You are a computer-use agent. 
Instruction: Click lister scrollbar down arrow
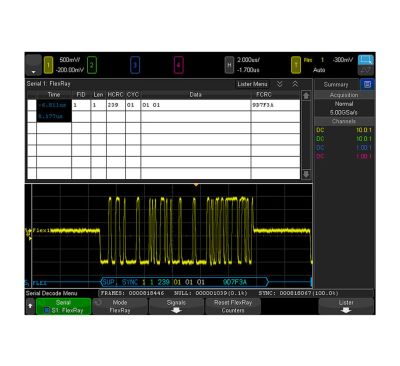306,174
